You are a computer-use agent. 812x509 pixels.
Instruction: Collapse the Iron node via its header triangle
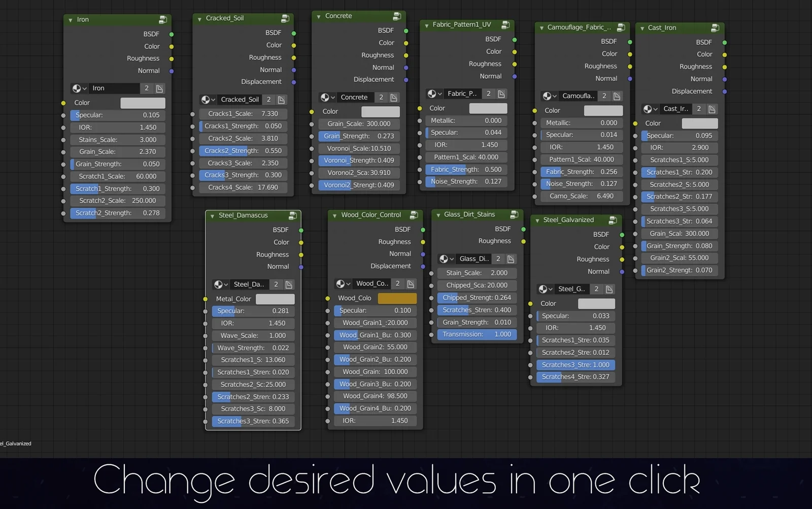(70, 19)
